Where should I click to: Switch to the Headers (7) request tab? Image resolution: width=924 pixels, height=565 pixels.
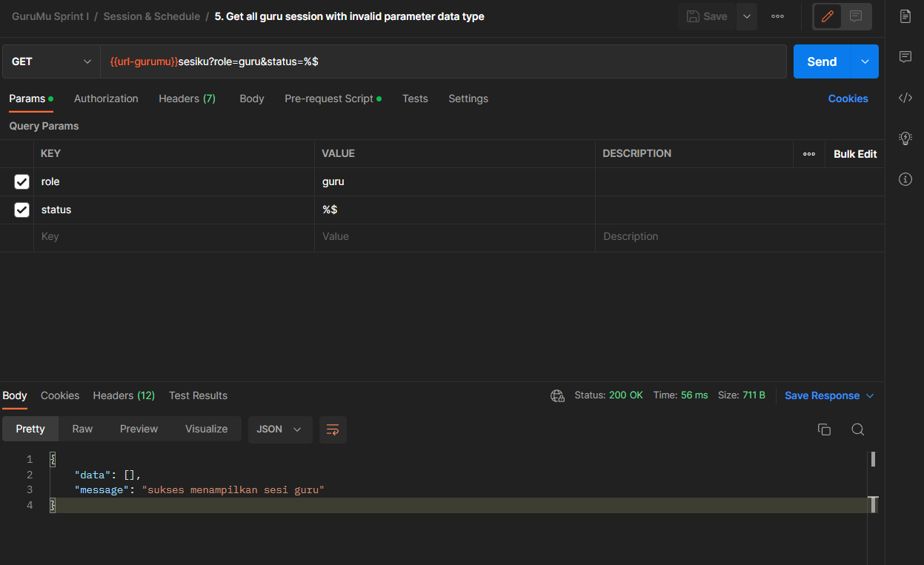coord(187,98)
